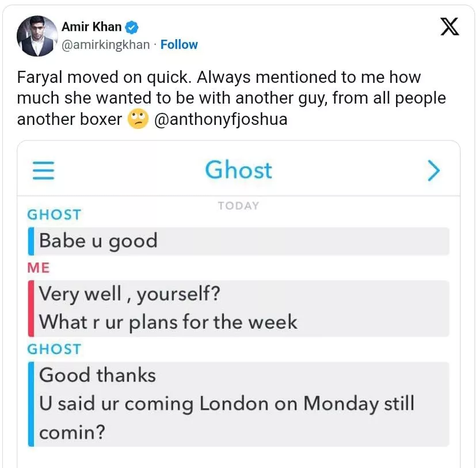The width and height of the screenshot is (476, 468).
Task: Click the eye-roll emoji in tweet
Action: coord(138,119)
